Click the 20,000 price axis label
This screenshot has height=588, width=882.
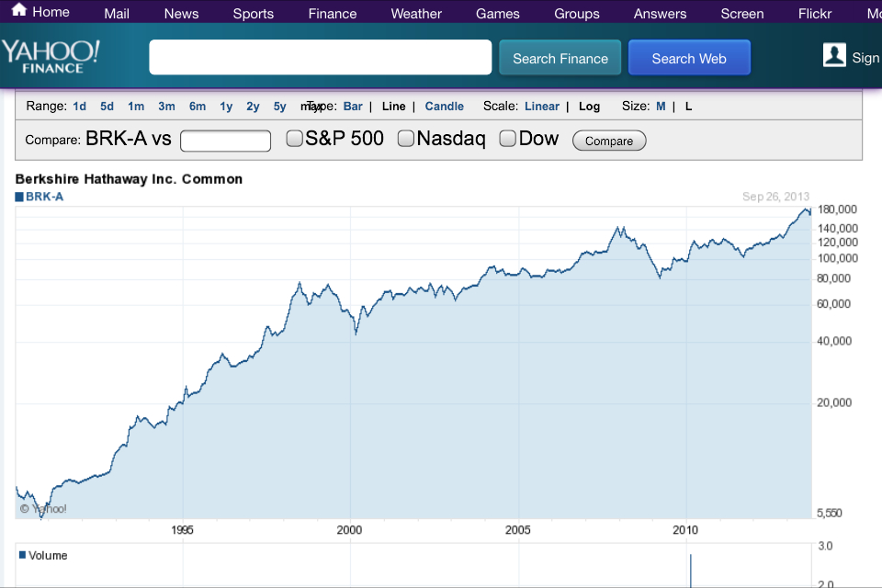point(834,402)
